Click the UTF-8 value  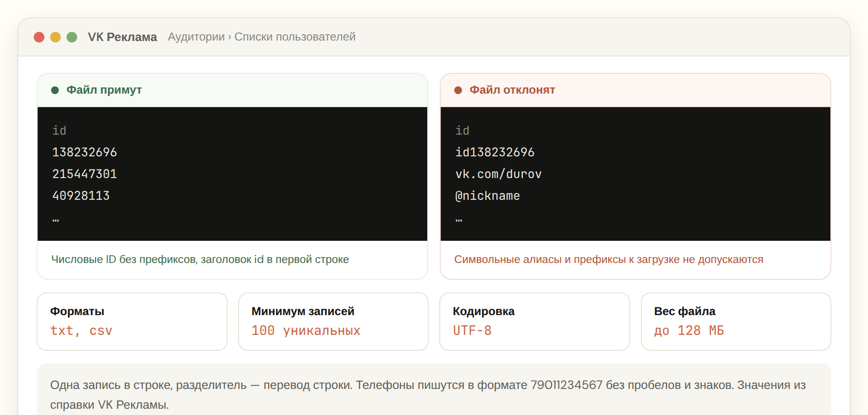coord(472,331)
